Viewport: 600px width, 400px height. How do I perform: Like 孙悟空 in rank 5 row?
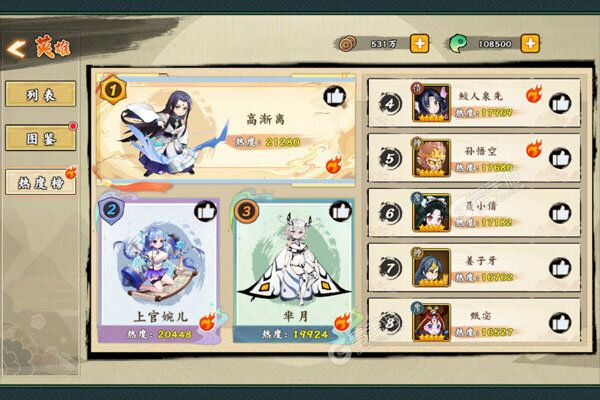click(560, 158)
